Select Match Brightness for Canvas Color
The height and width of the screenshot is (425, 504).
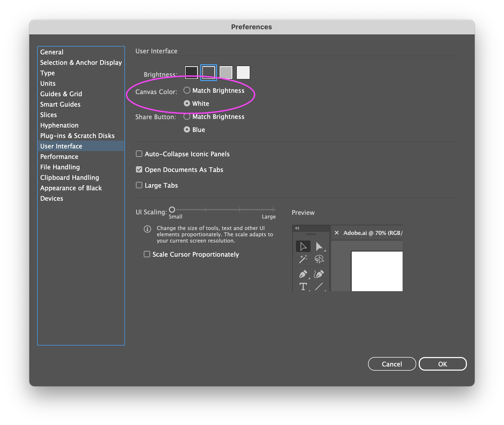(187, 90)
